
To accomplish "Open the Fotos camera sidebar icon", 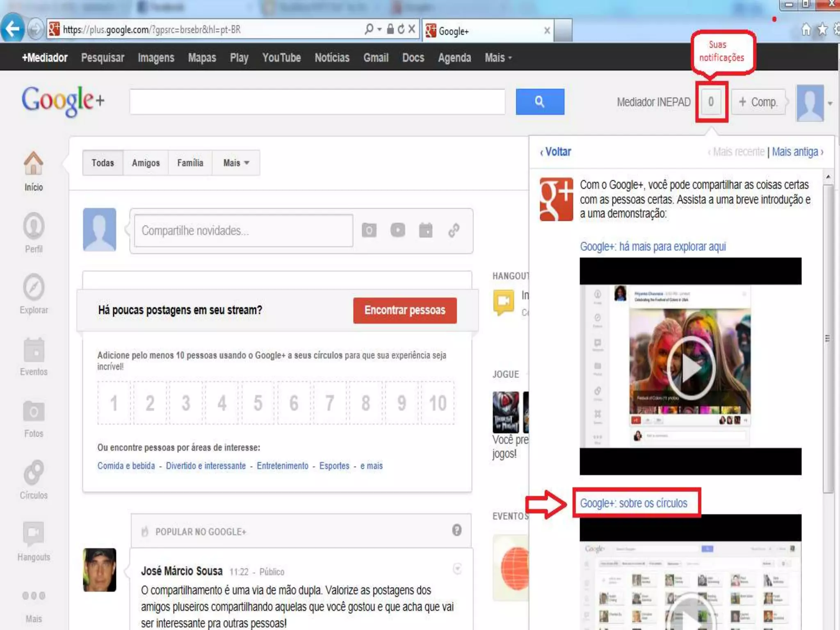I will [33, 411].
